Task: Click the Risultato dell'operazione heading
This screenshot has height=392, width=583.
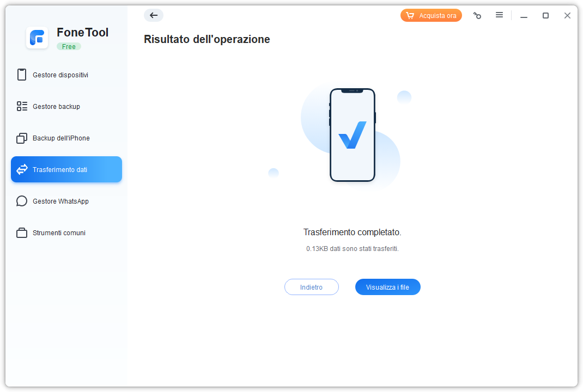Action: pyautogui.click(x=207, y=39)
